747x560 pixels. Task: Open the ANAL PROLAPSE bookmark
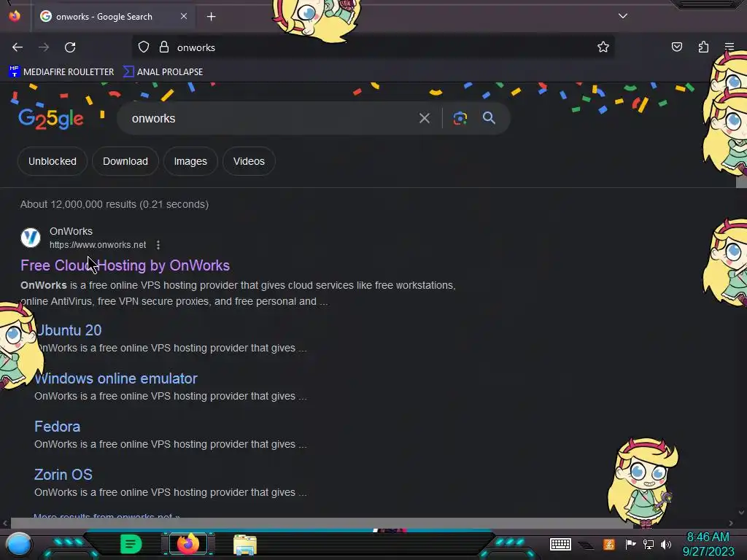(163, 72)
